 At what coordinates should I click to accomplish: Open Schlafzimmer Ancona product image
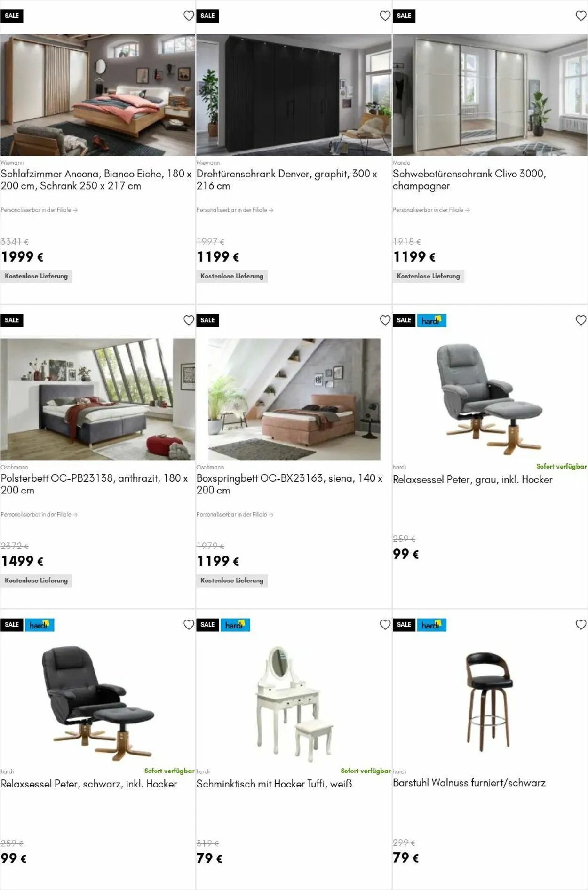98,95
